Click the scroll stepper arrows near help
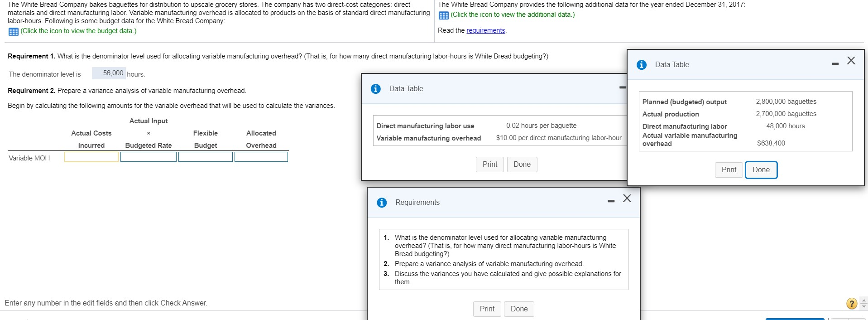This screenshot has height=320, width=868. click(x=863, y=303)
